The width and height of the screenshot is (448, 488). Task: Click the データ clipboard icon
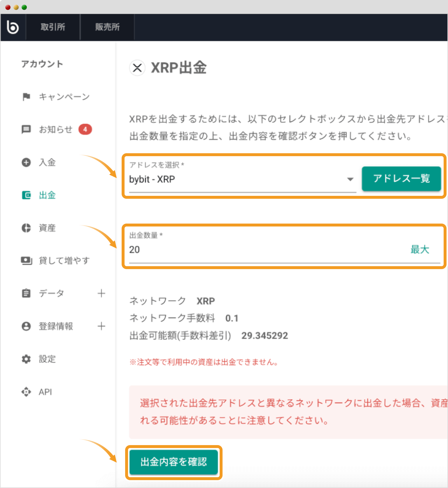click(x=26, y=293)
